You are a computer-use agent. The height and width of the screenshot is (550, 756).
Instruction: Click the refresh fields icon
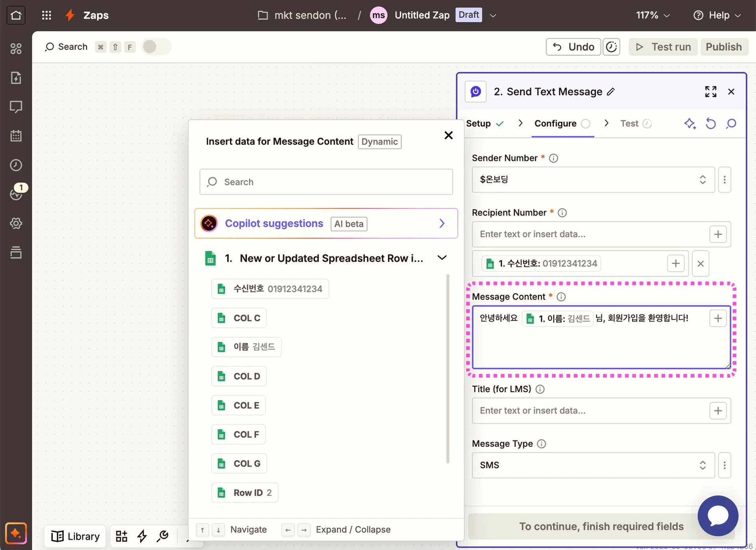pyautogui.click(x=710, y=124)
